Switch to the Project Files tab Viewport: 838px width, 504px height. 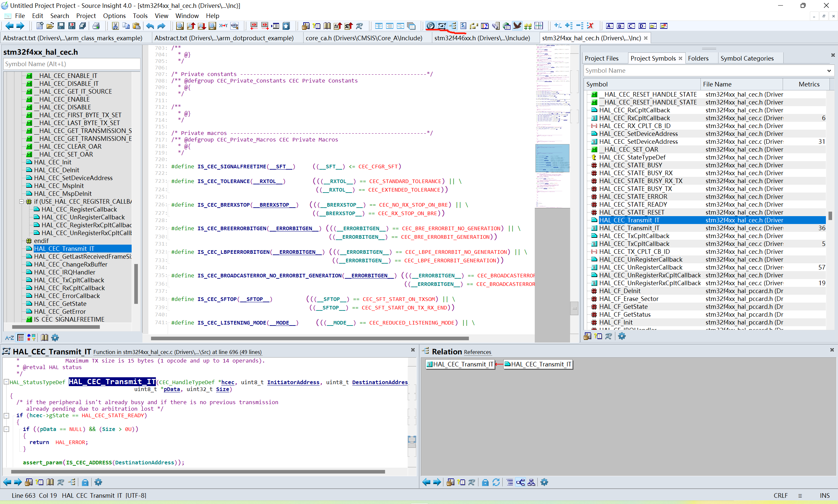[x=602, y=58]
